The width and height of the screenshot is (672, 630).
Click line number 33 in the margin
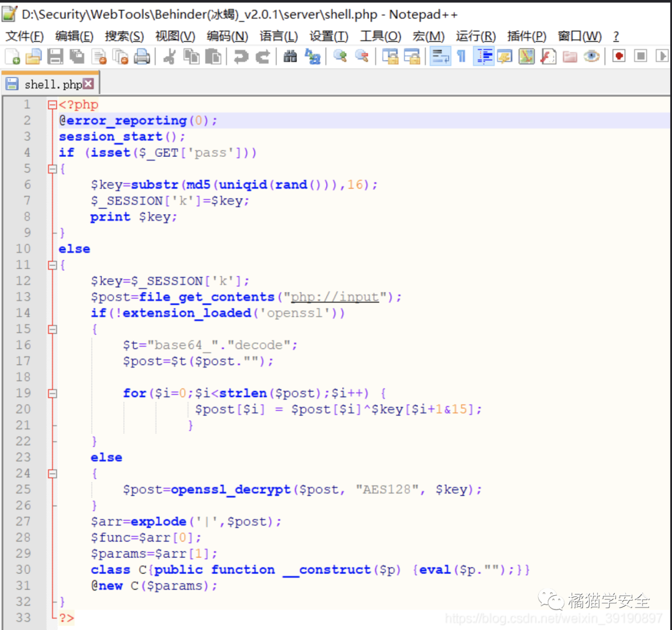23,618
